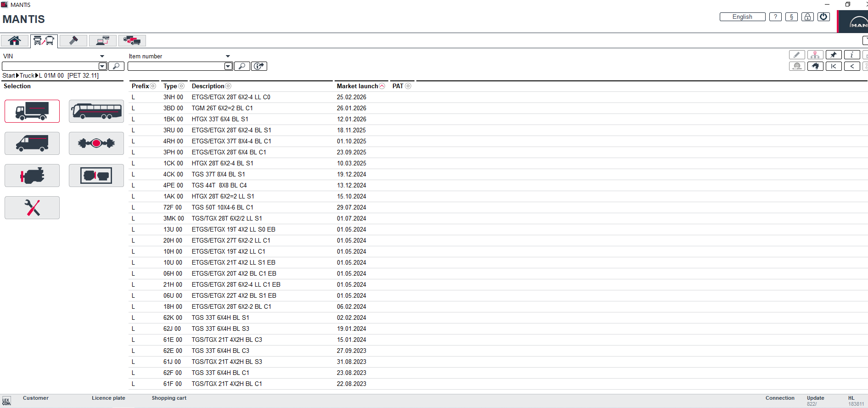
Task: Select the Engine category icon
Action: 32,176
